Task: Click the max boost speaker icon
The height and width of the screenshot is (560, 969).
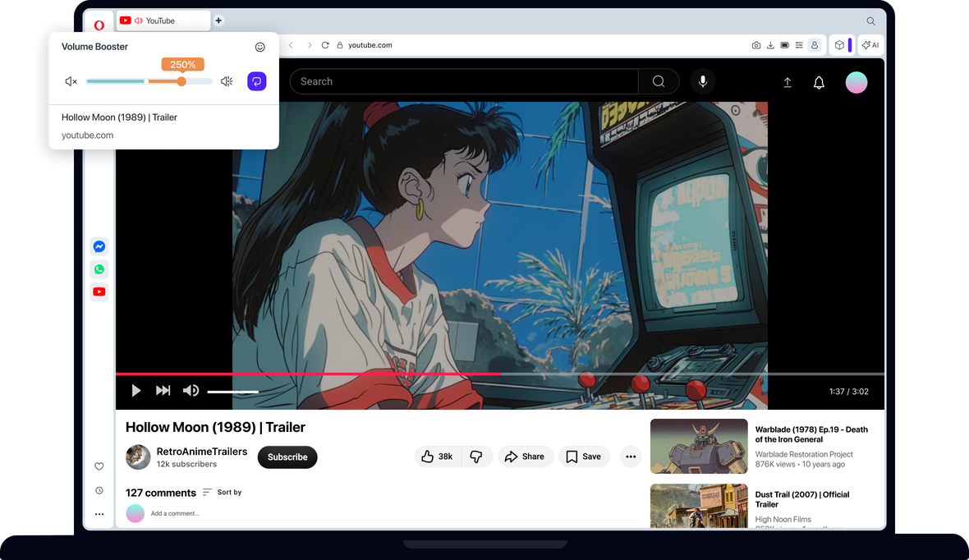Action: (x=227, y=81)
